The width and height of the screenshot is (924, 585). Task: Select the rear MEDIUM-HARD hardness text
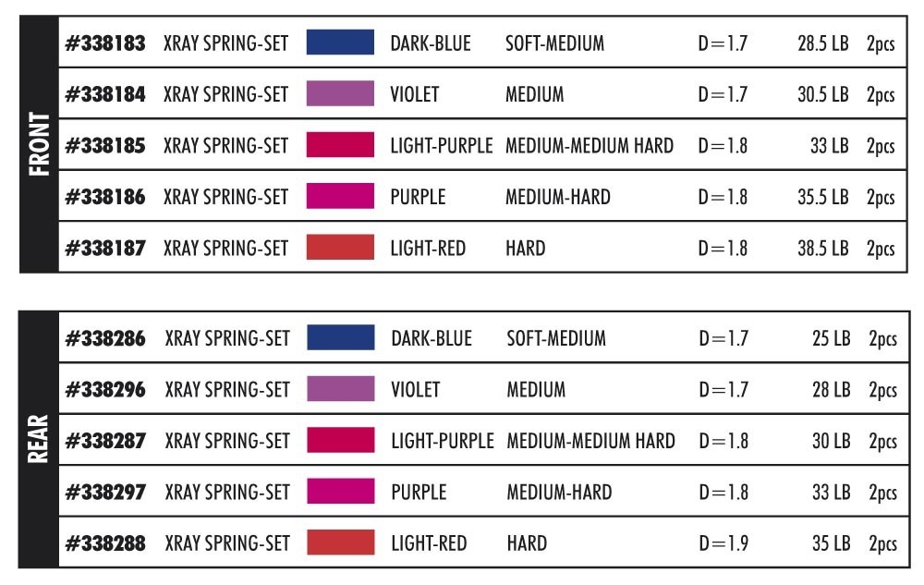point(559,493)
